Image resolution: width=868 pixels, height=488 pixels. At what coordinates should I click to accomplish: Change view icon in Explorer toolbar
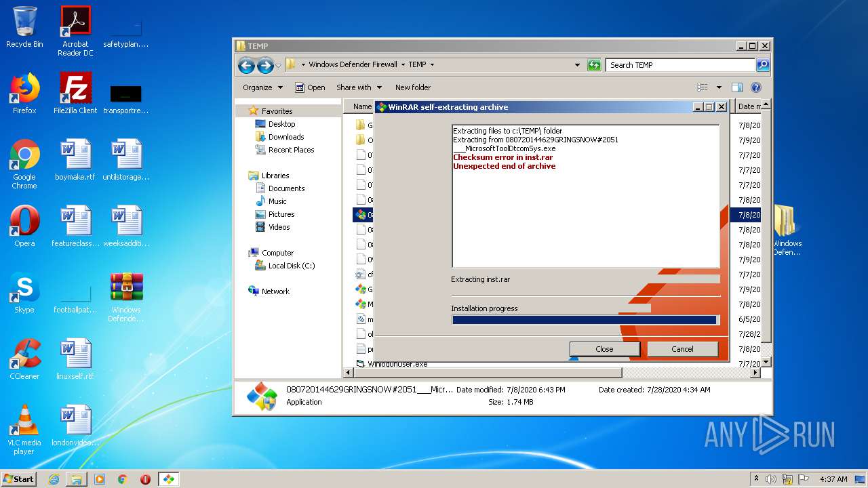pyautogui.click(x=703, y=87)
